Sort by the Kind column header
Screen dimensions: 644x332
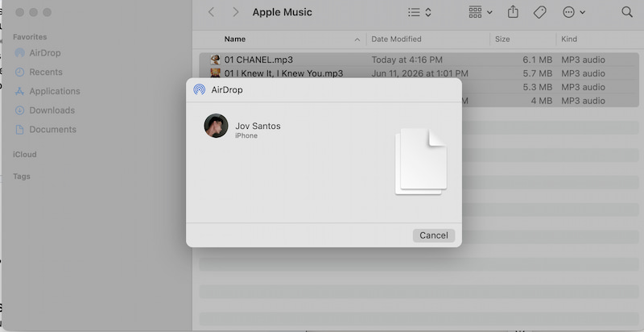click(x=569, y=39)
